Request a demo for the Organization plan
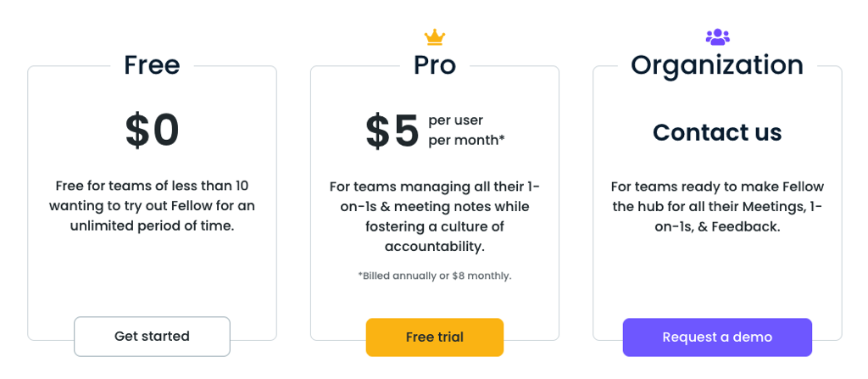 tap(717, 337)
